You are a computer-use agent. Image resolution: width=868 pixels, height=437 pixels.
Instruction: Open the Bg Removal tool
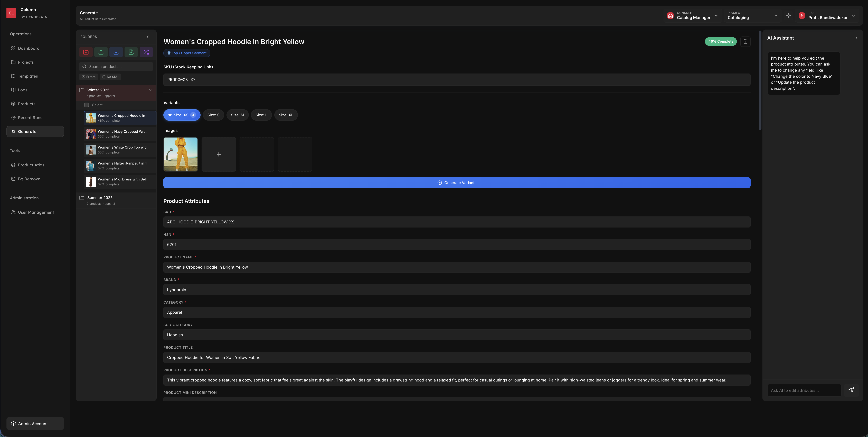30,179
